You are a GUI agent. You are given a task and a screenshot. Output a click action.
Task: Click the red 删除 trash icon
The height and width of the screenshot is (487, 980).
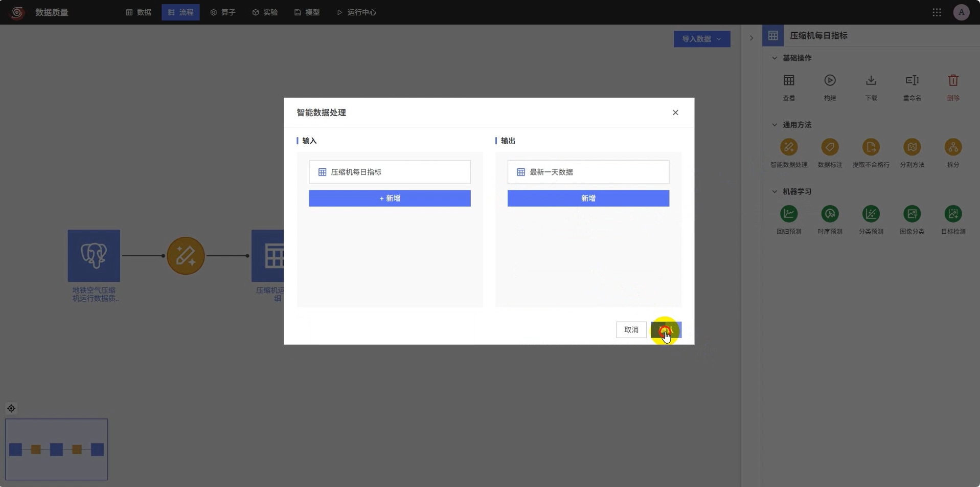[953, 80]
